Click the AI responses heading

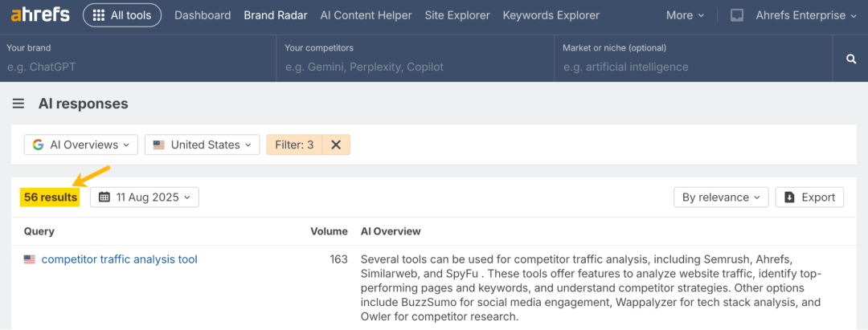(83, 104)
